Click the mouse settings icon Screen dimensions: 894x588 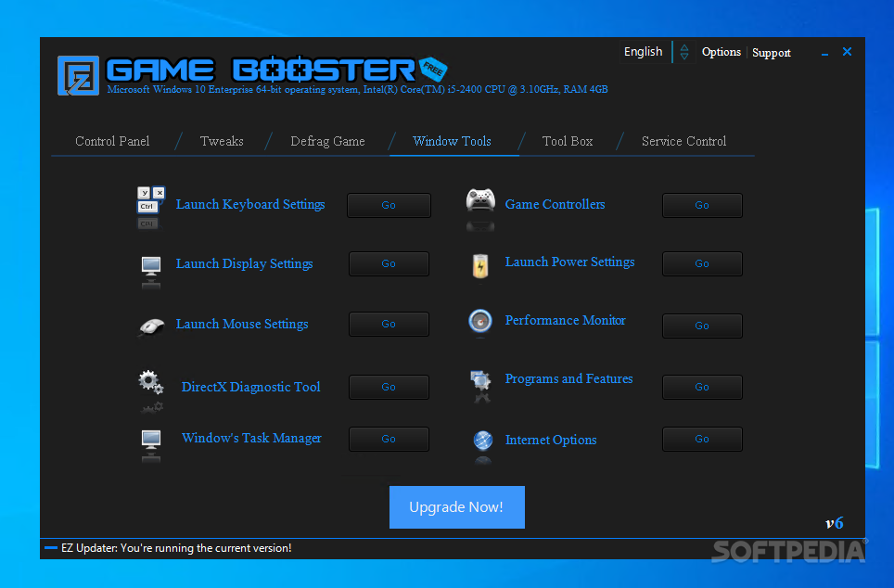pos(152,326)
